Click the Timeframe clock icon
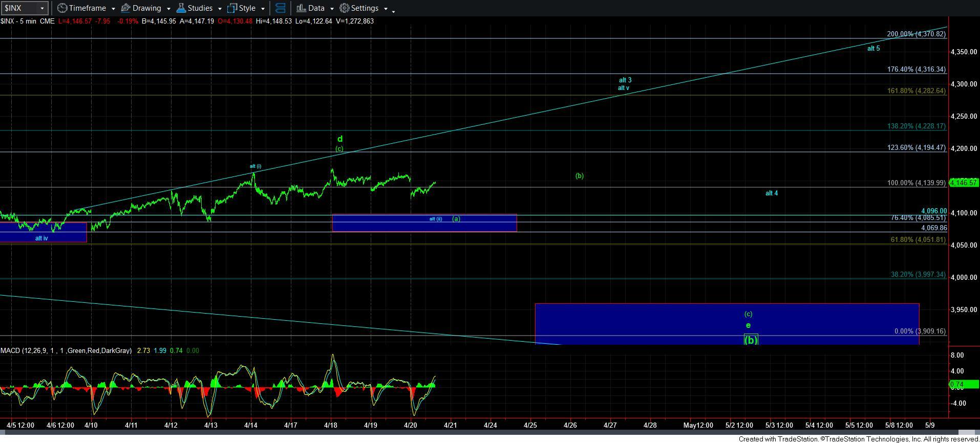The image size is (980, 443). click(x=62, y=8)
